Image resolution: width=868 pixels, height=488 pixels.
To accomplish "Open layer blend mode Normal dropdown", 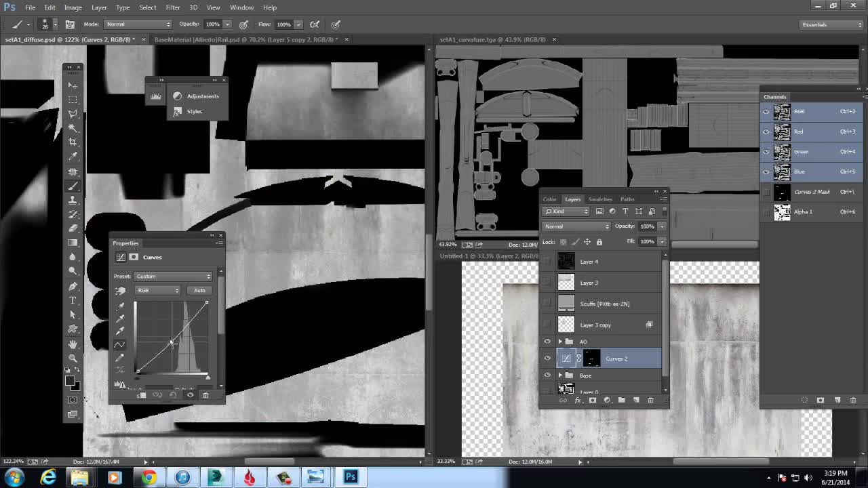I will pyautogui.click(x=576, y=226).
